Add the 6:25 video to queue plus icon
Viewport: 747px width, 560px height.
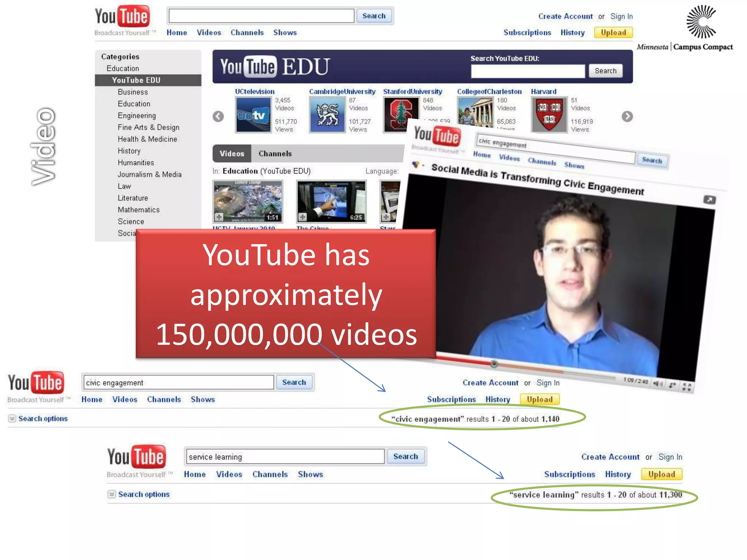tap(302, 217)
